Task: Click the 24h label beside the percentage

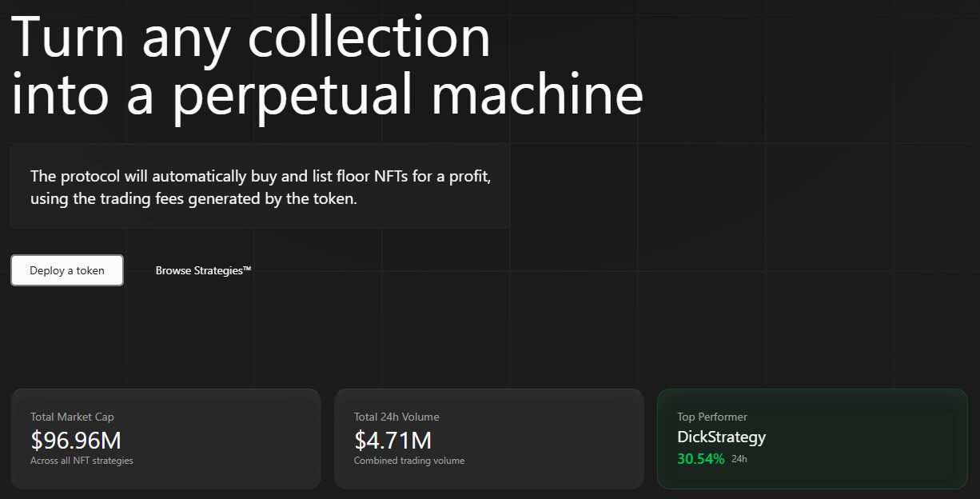Action: tap(739, 459)
